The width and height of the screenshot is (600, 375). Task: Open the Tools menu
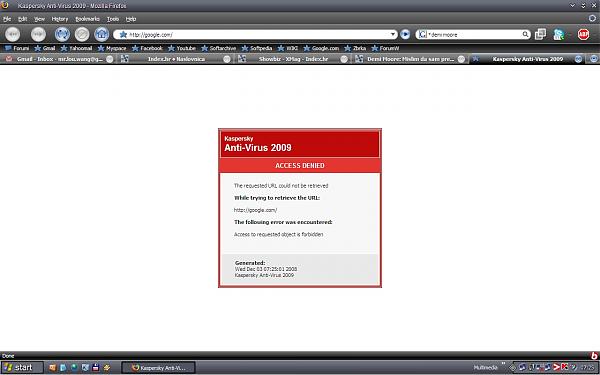coord(112,19)
